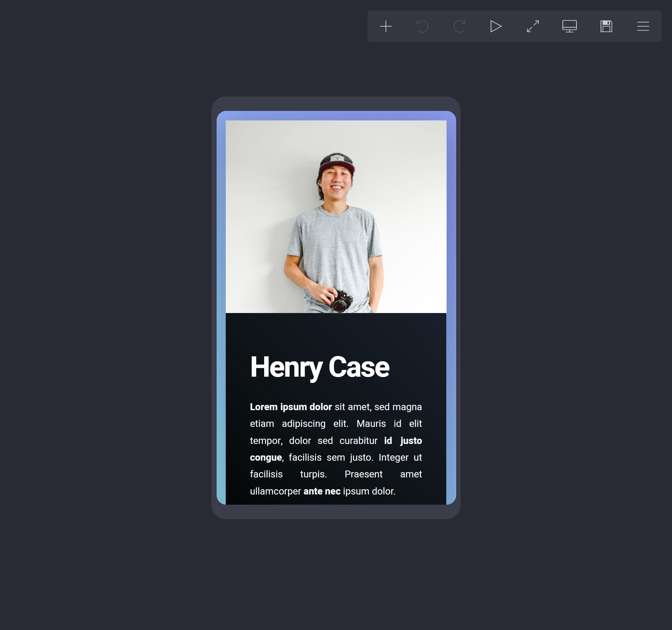The height and width of the screenshot is (630, 672).
Task: Click the bold "Lorem ipsum dolor" text
Action: pos(291,407)
